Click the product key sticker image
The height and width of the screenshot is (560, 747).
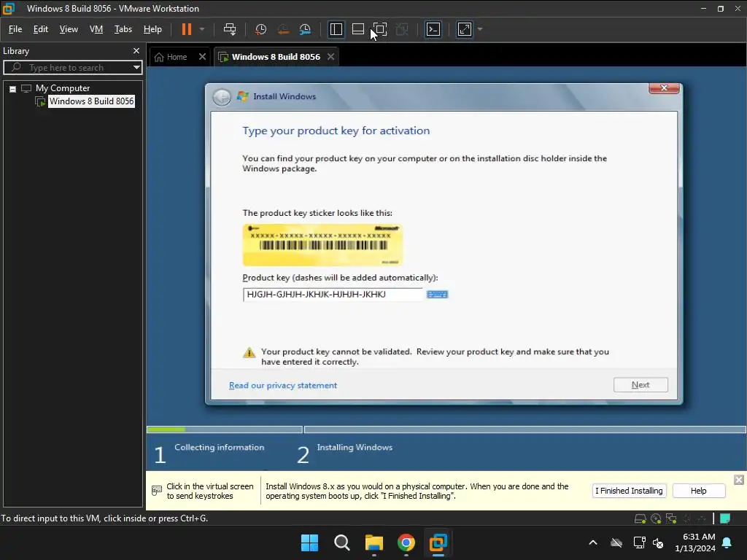point(322,245)
